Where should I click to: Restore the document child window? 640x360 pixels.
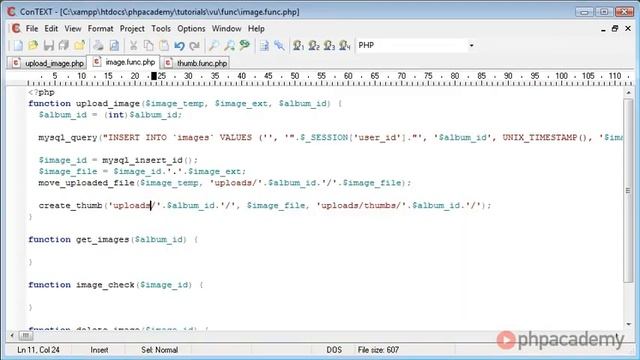click(615, 29)
